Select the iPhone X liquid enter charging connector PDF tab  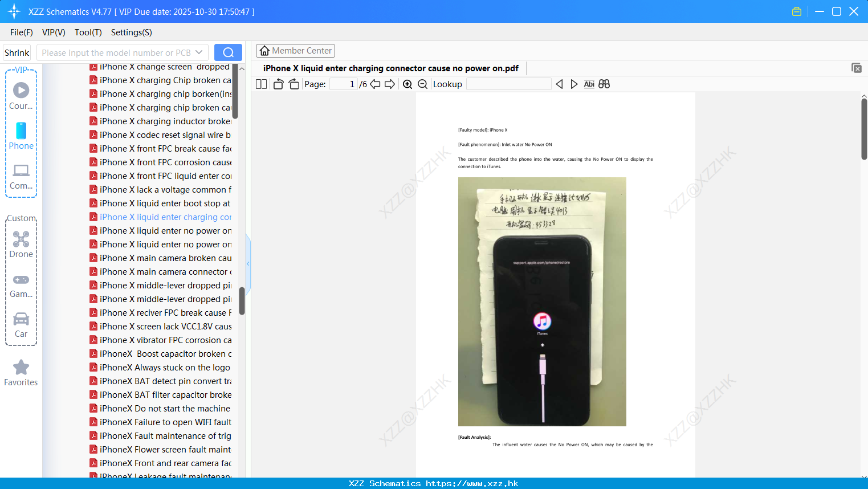point(391,68)
